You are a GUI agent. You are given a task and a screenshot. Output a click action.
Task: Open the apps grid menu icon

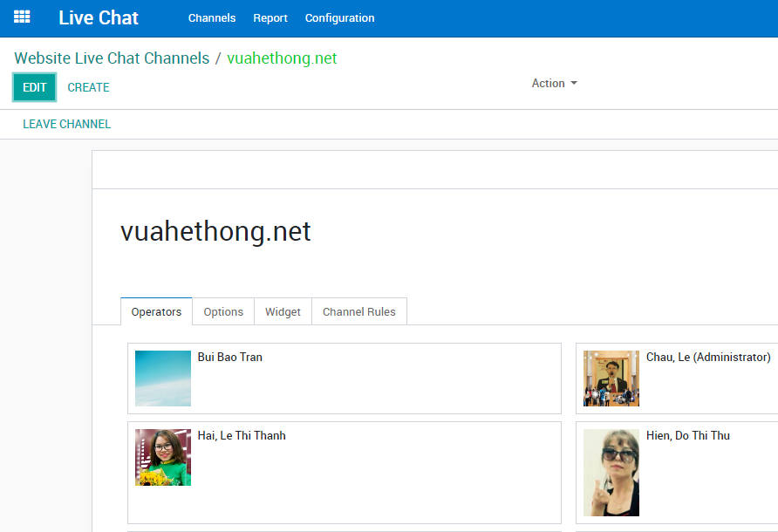pos(22,17)
